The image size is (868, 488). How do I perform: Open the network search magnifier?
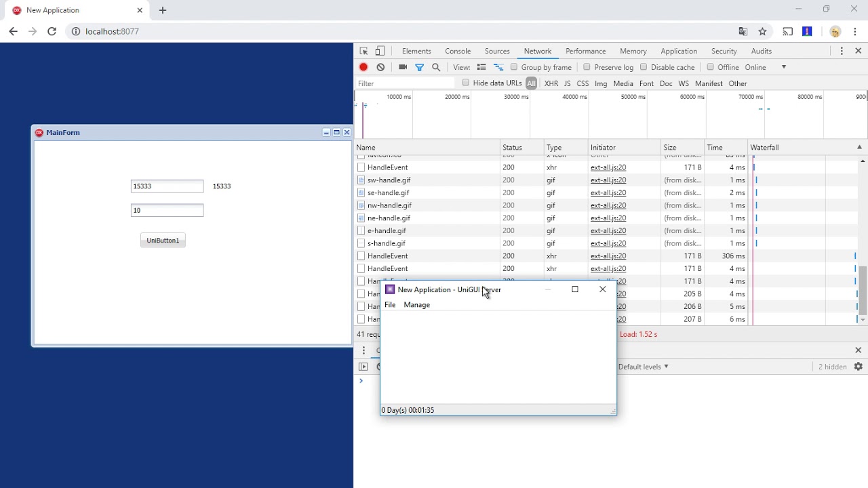(436, 67)
